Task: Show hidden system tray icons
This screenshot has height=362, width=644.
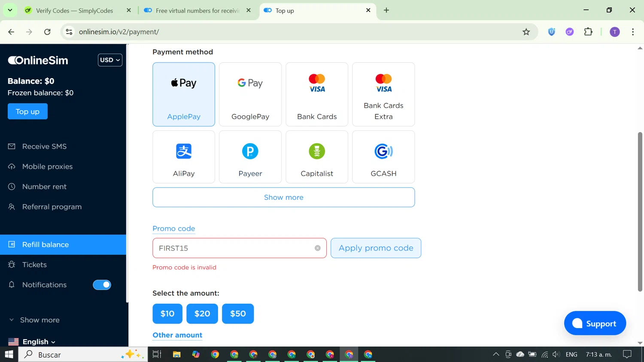Action: 496,354
